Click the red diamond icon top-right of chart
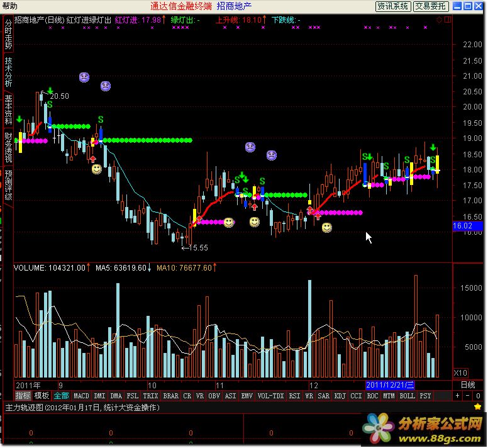Viewport: 488px width, 448px height. pyautogui.click(x=439, y=20)
